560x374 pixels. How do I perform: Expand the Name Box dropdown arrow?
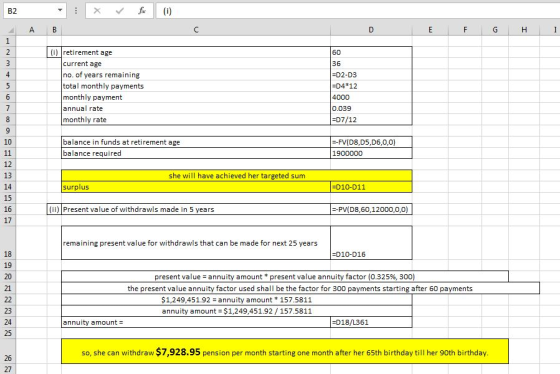[x=60, y=11]
